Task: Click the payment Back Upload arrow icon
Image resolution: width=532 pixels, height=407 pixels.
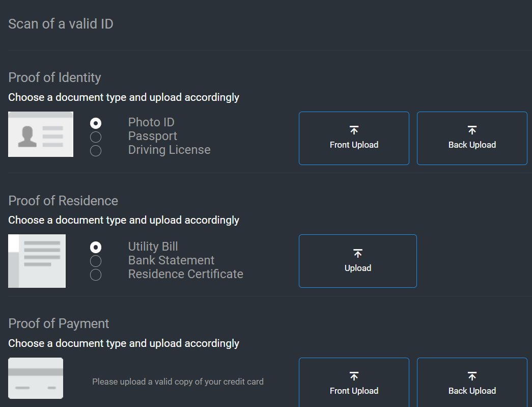Action: coord(472,376)
